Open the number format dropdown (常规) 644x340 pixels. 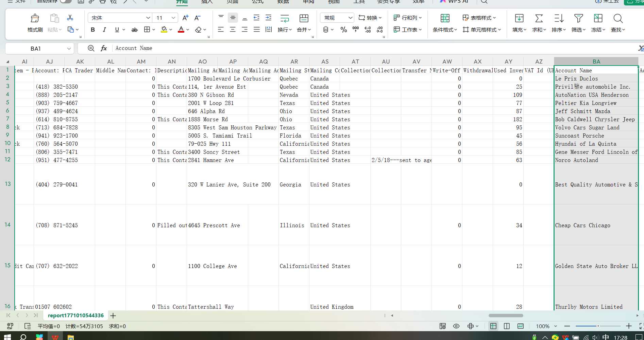[350, 18]
